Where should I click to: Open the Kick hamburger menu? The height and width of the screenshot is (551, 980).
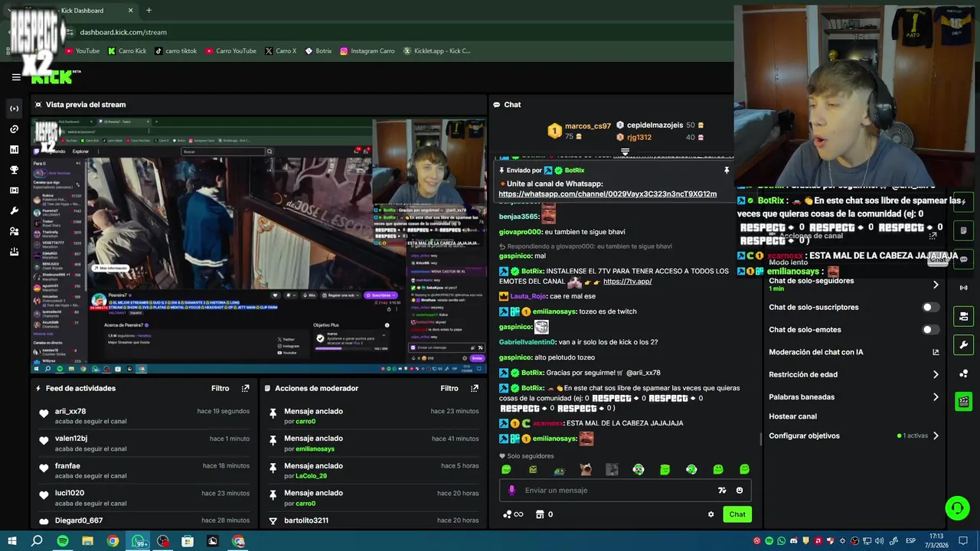click(x=16, y=77)
